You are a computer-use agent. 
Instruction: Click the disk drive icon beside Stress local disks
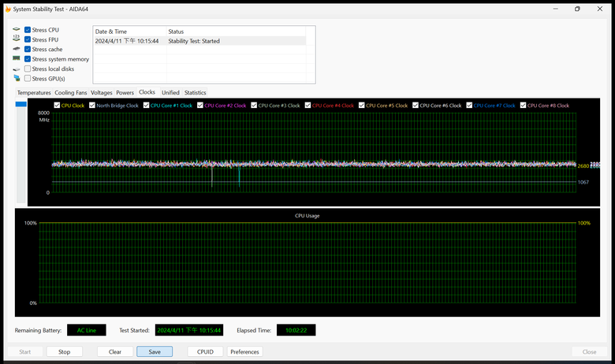point(16,69)
